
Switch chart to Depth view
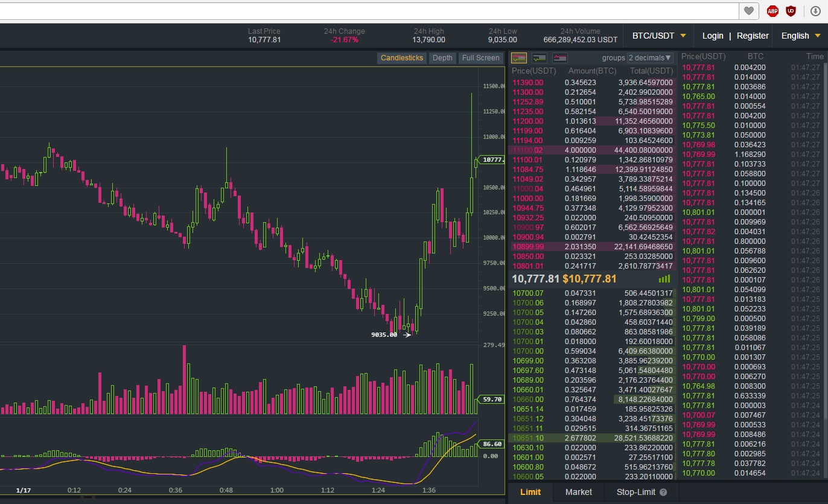click(x=442, y=58)
